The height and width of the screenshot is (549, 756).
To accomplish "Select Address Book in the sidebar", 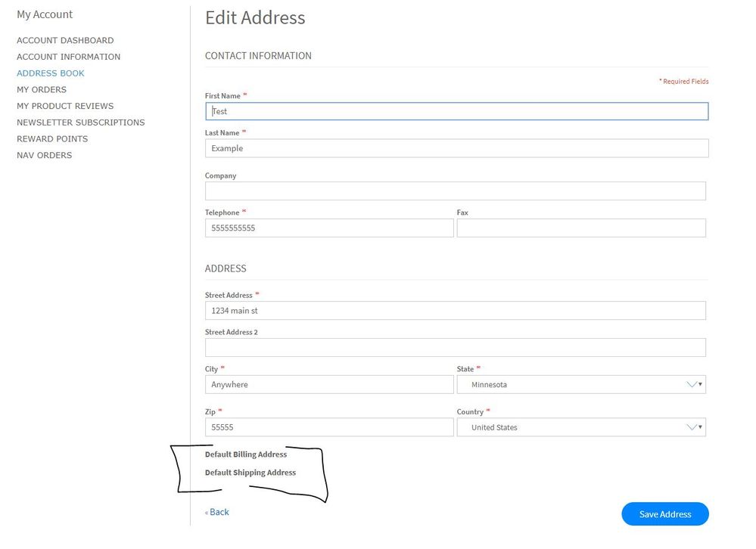I will click(x=51, y=73).
